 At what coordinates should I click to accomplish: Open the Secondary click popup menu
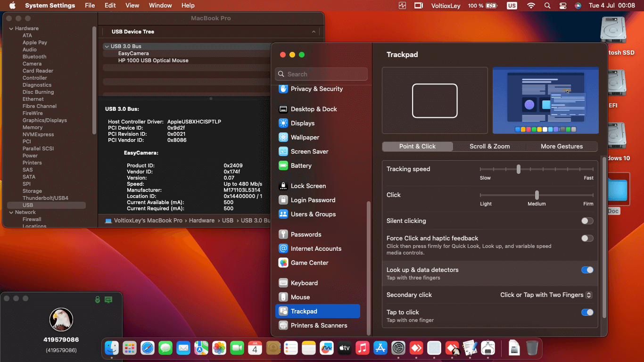click(546, 295)
